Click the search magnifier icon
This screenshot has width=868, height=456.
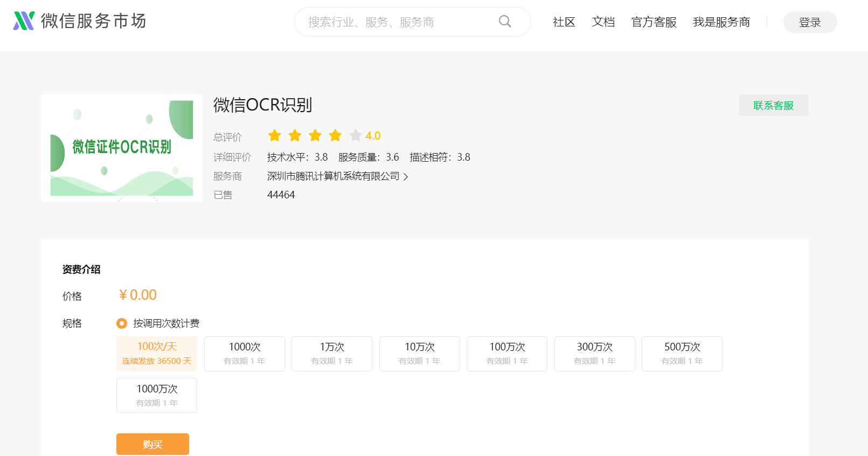[505, 22]
